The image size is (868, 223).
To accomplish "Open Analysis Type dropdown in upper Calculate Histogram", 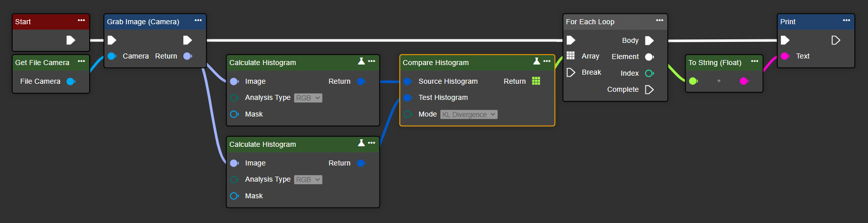I will coord(308,98).
